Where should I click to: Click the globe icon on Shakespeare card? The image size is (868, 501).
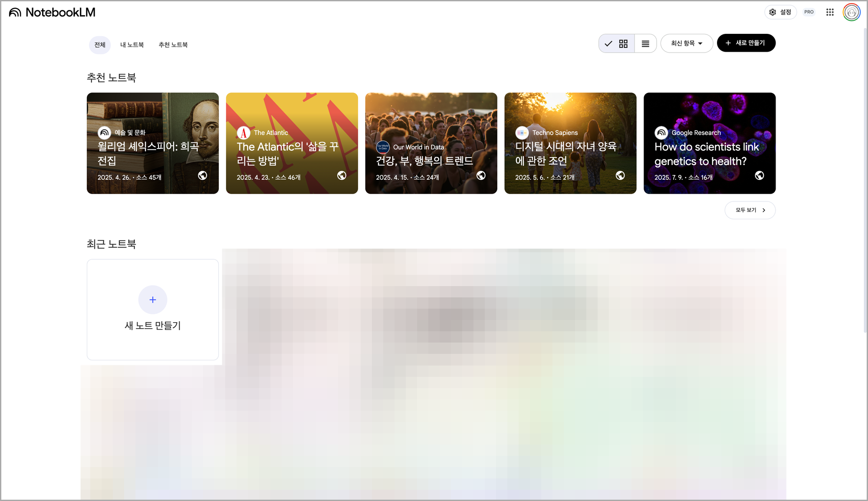coord(202,175)
